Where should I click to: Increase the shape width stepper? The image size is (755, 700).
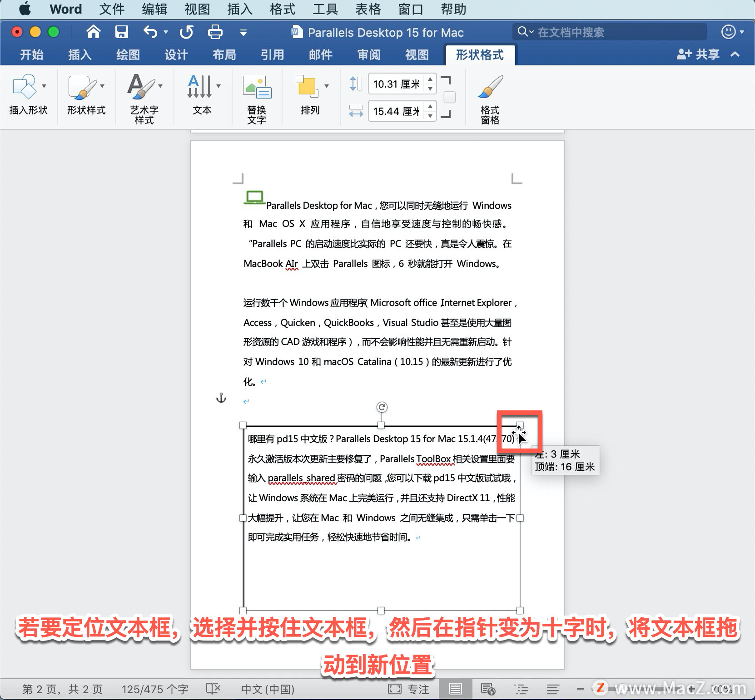(x=430, y=107)
